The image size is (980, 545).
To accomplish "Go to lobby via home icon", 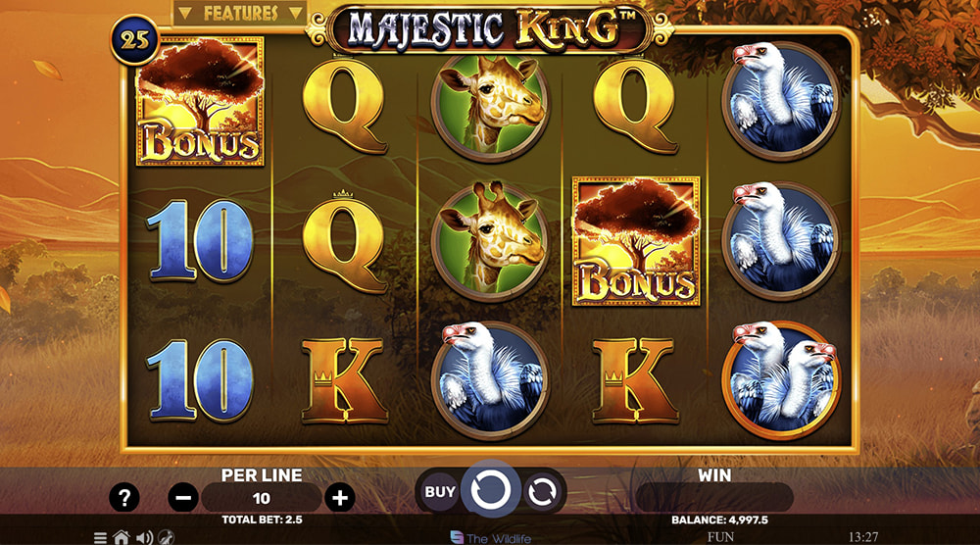I will 122,537.
